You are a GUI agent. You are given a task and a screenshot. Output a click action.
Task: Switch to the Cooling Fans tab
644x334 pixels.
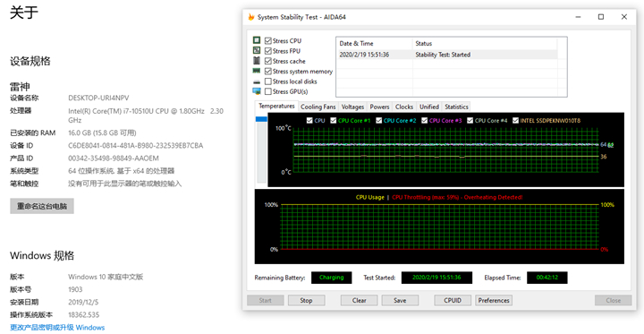pos(318,107)
